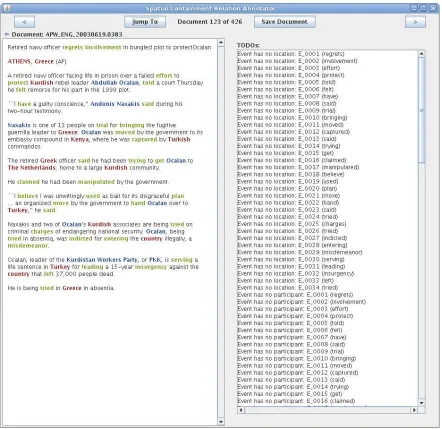The width and height of the screenshot is (442, 429).
Task: Click the document text scroll down arrow
Action: pyautogui.click(x=221, y=422)
